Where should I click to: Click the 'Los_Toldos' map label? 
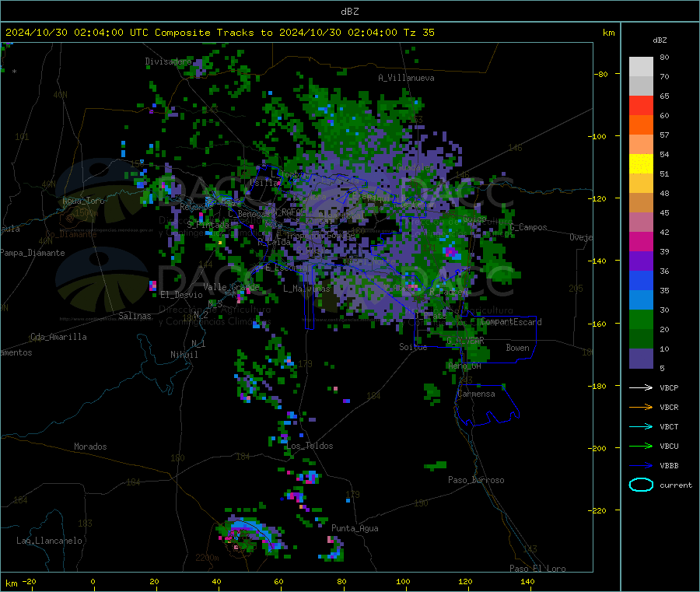310,446
